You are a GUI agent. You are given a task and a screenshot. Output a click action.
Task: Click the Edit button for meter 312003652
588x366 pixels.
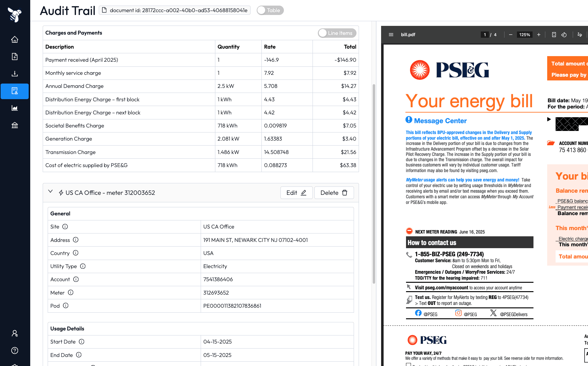tap(296, 193)
